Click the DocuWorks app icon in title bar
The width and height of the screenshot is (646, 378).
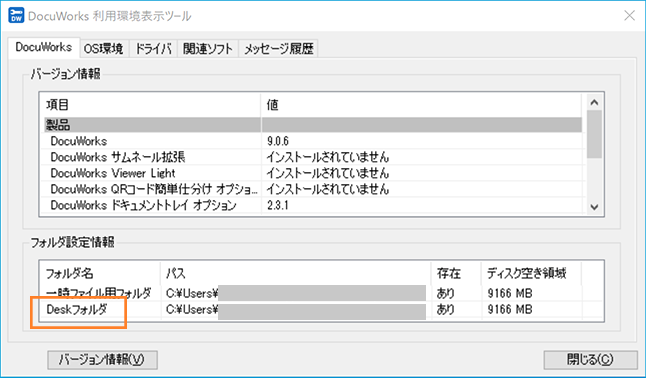16,16
